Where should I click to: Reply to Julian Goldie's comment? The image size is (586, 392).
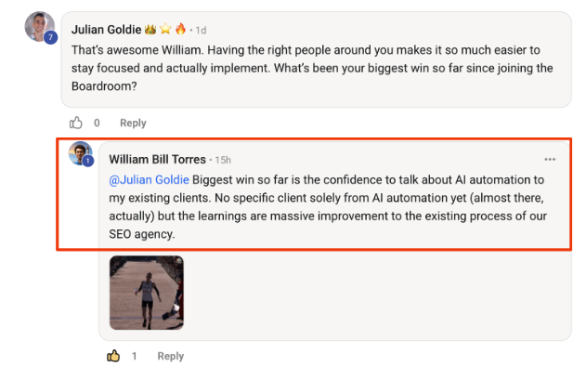coord(133,123)
